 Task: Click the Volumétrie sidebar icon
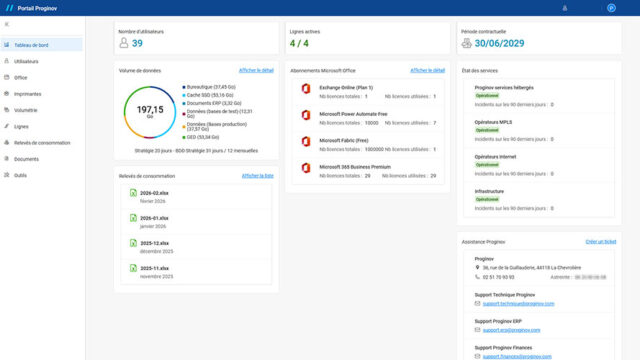pyautogui.click(x=7, y=110)
